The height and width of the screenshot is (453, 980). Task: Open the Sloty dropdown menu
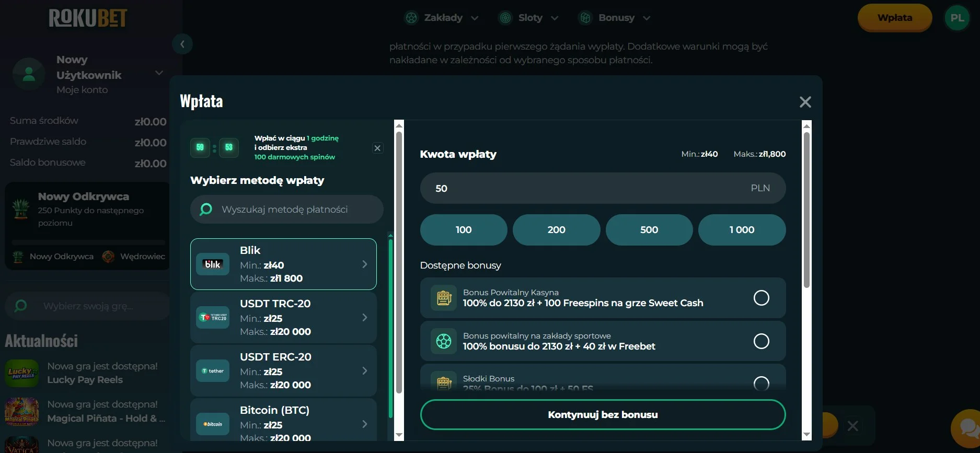[x=528, y=18]
